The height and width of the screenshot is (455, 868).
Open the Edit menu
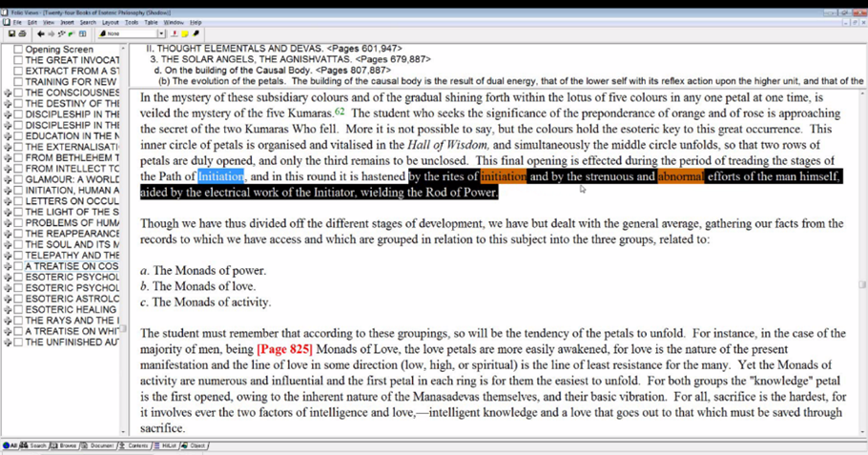(x=32, y=23)
